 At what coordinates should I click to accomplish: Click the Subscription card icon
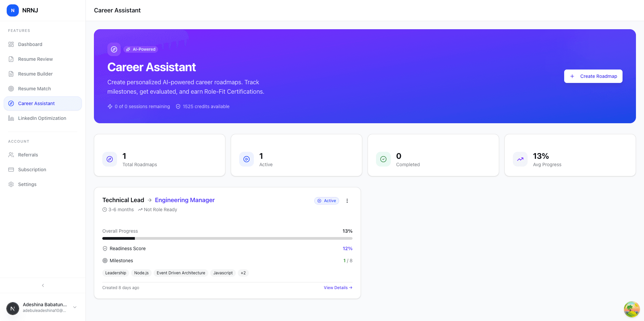[x=11, y=169]
